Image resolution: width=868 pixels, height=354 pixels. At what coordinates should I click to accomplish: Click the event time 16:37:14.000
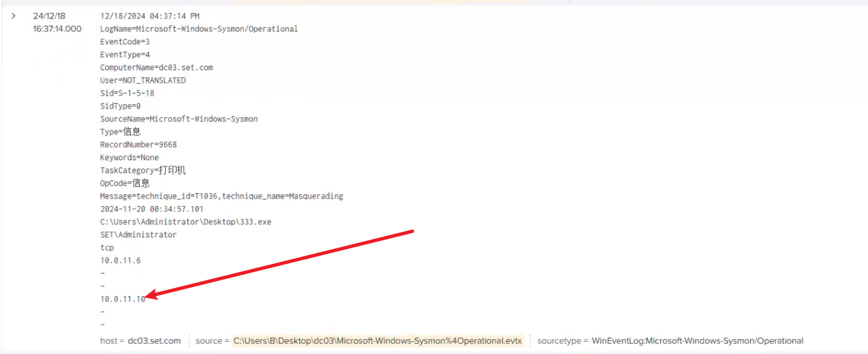coord(57,29)
